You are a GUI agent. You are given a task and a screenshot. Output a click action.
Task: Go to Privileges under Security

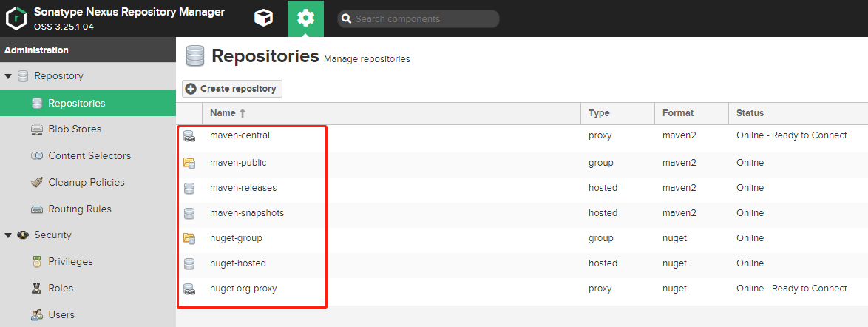coord(70,262)
